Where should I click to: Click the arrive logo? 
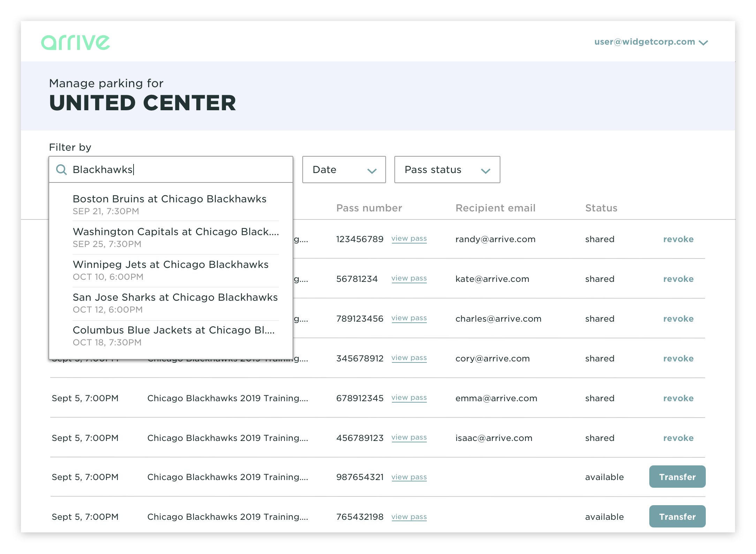pyautogui.click(x=75, y=42)
